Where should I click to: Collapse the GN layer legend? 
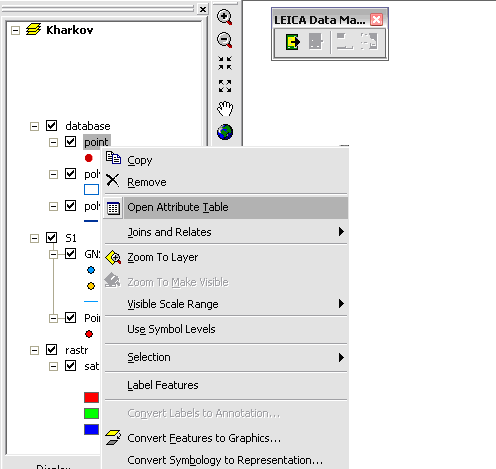coord(53,254)
